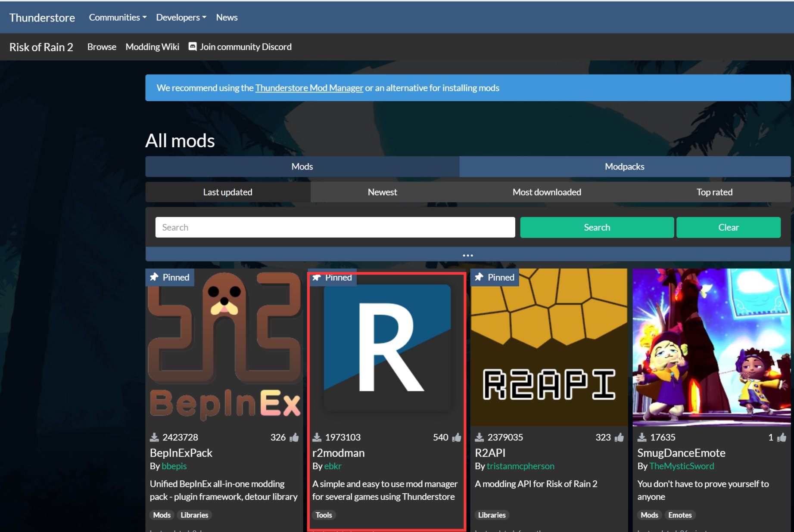Screen dimensions: 794x532
Task: Switch to the Mods tab
Action: coord(302,167)
